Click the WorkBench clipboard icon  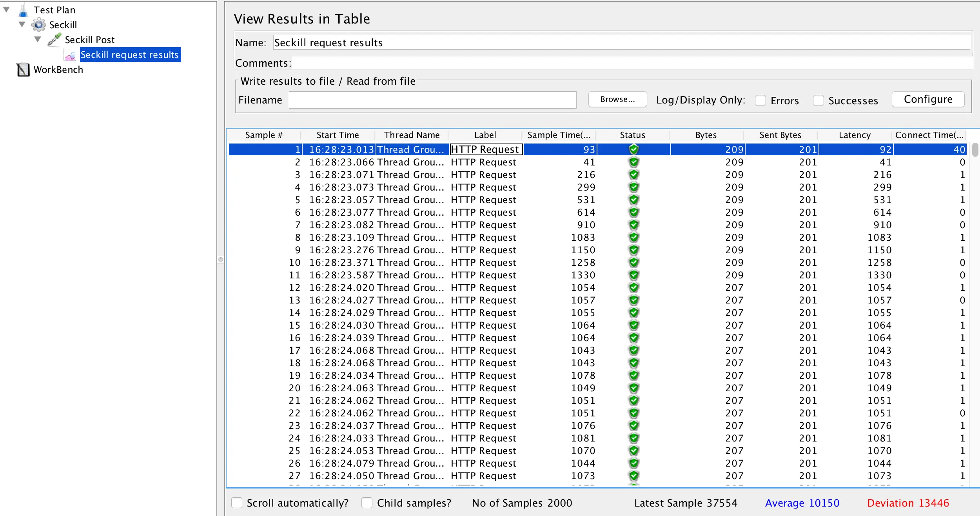tap(23, 70)
